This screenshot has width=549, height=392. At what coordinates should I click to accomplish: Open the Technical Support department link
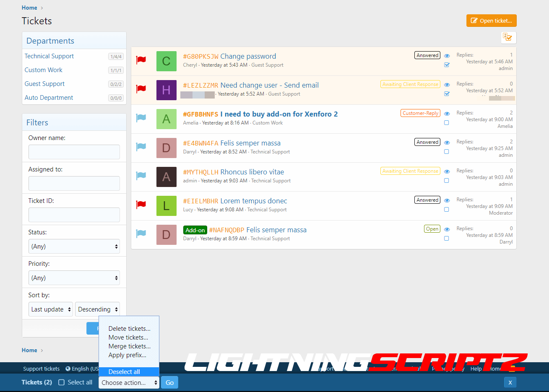click(49, 56)
